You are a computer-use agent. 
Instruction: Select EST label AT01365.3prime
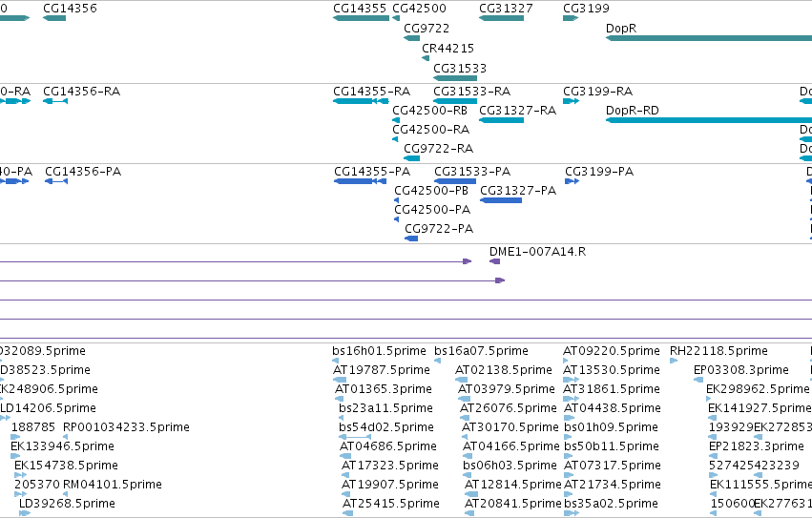pyautogui.click(x=384, y=389)
